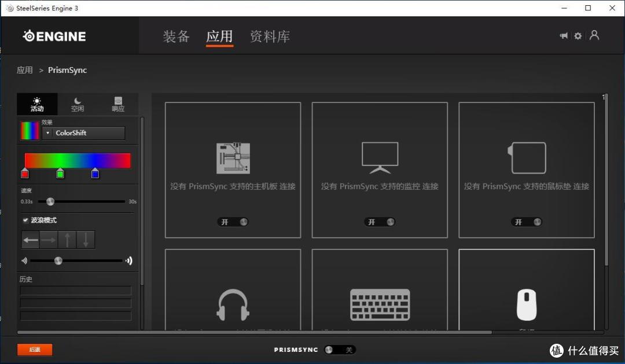Viewport: 625px width, 364px height.
Task: Switch to the 应用 apps tab
Action: (x=220, y=36)
